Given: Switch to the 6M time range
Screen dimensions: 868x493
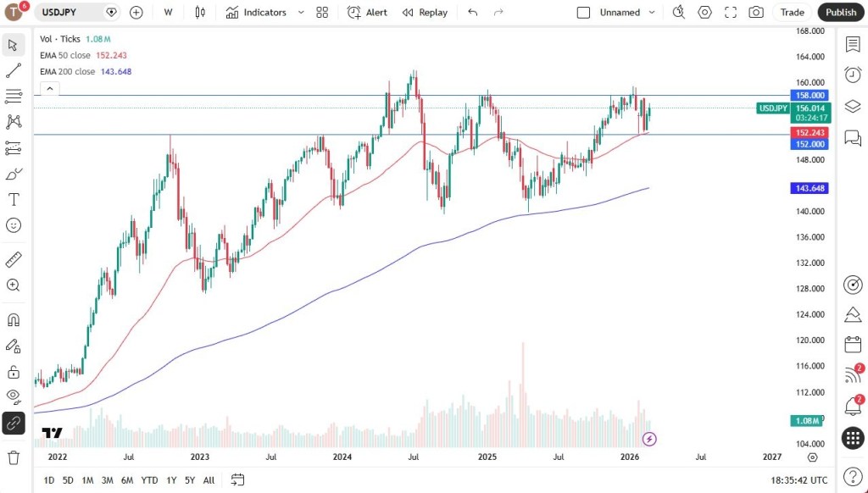Looking at the screenshot, I should tap(127, 480).
